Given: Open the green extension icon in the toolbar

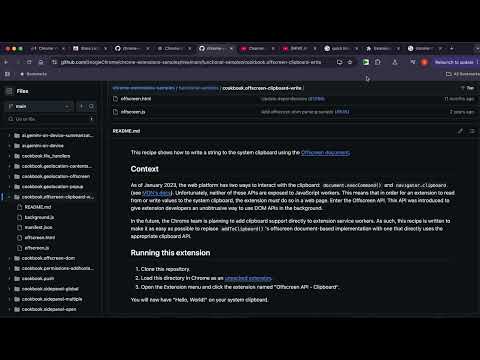Looking at the screenshot, I should tap(366, 62).
